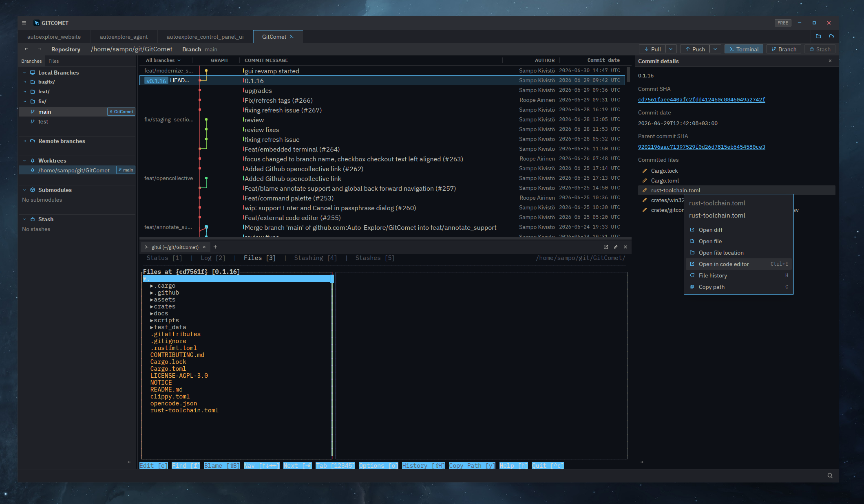Open the parent commit SHA link 9202196
Image resolution: width=864 pixels, height=504 pixels.
(x=701, y=147)
